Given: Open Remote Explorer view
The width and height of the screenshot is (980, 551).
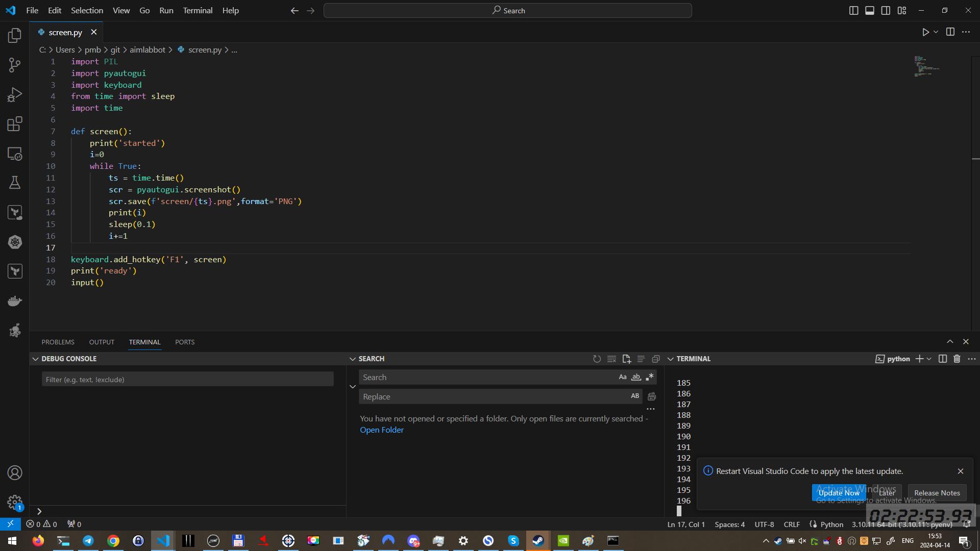Looking at the screenshot, I should click(15, 154).
